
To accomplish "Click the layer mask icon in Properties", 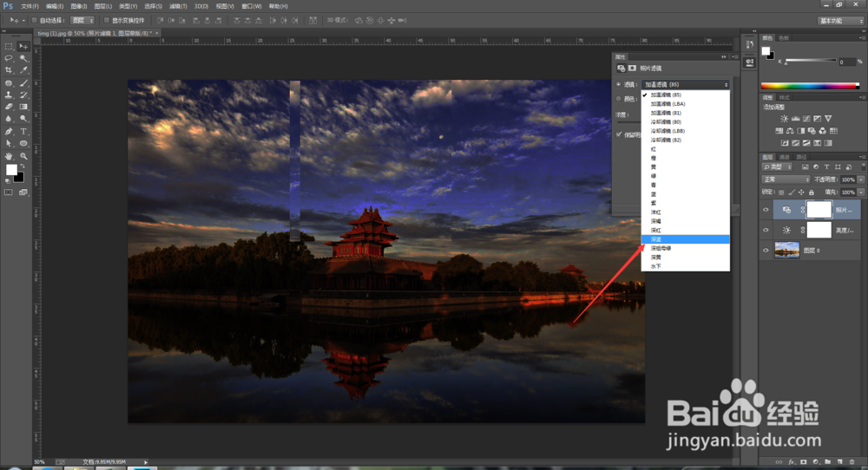I will (x=632, y=68).
